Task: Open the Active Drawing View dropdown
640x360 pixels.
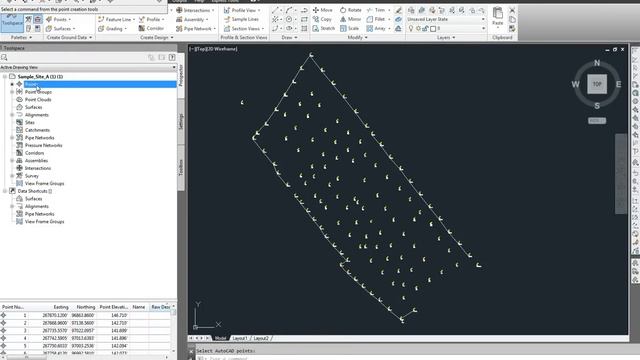Action: (x=88, y=67)
